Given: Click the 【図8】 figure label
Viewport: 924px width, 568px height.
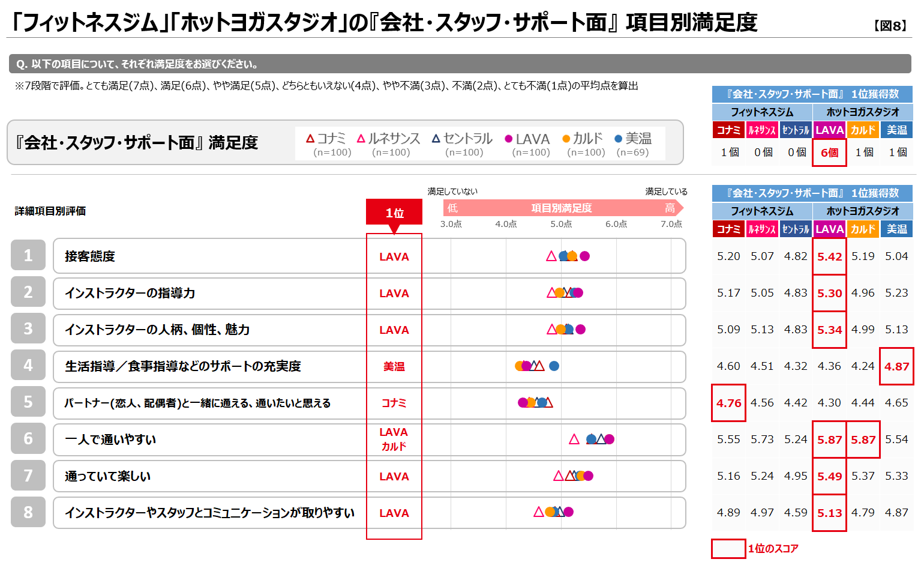Looking at the screenshot, I should click(x=890, y=25).
